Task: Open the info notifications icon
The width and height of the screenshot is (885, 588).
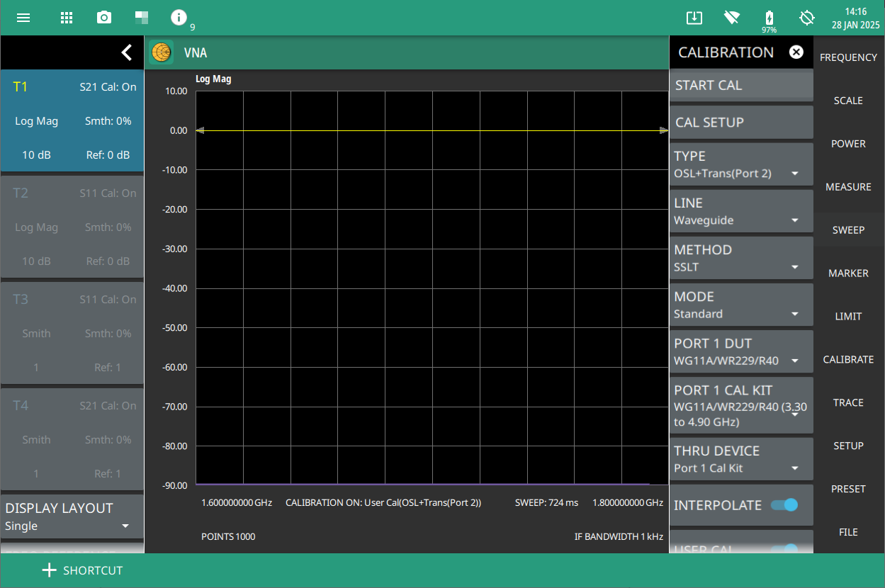Action: coord(179,18)
